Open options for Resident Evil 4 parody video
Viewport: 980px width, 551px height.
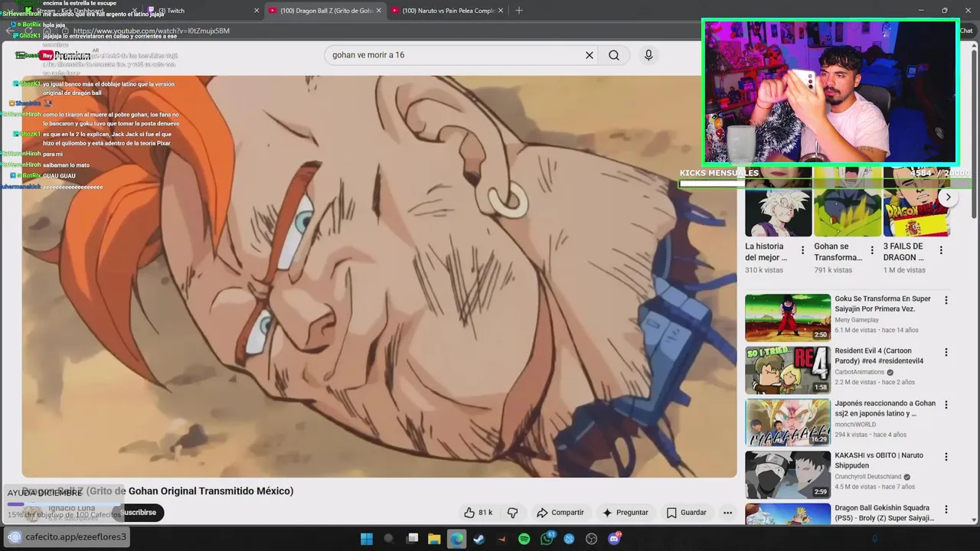946,353
